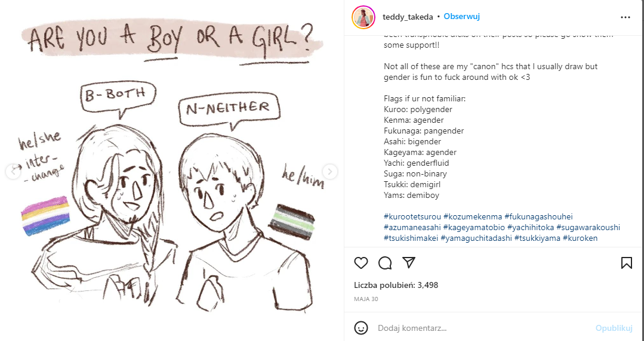Open the #tsukishimakei hashtag
Viewport: 644px width, 341px height.
[x=411, y=238]
